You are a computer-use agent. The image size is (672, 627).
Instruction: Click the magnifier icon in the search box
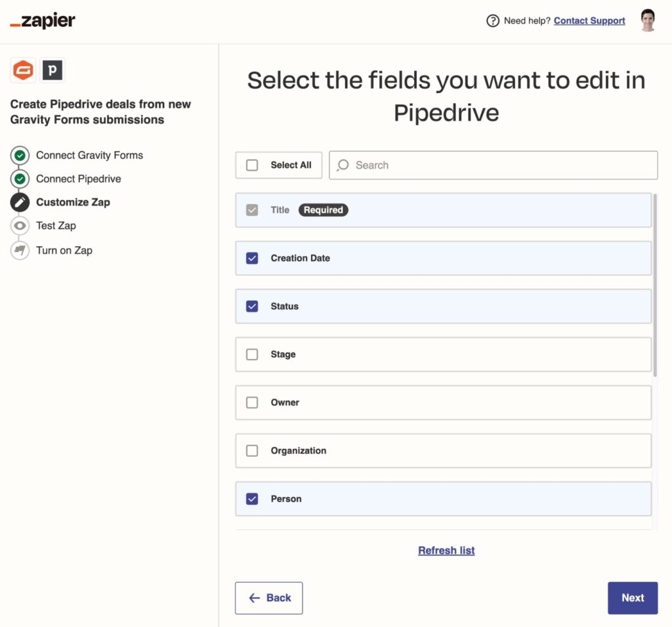click(x=343, y=165)
